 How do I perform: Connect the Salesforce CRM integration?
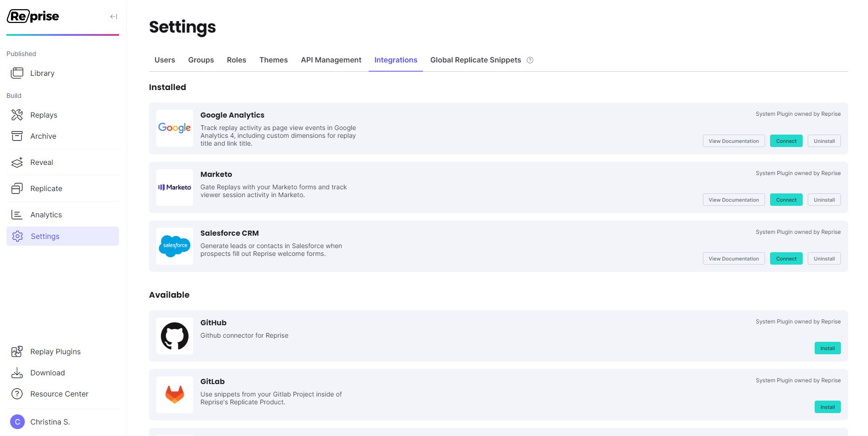pyautogui.click(x=786, y=259)
